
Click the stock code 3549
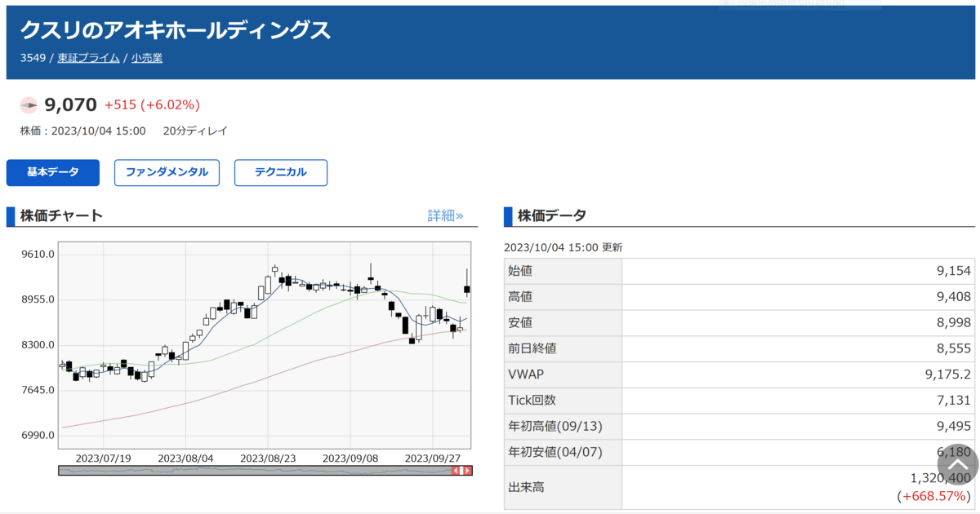tap(33, 58)
